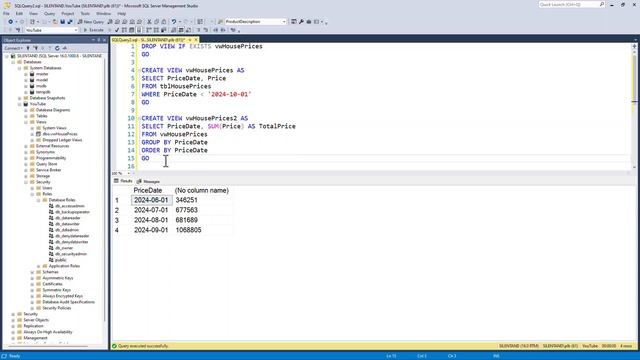Expand the Server Objects node
Image resolution: width=640 pixels, height=360 pixels.
point(13,320)
